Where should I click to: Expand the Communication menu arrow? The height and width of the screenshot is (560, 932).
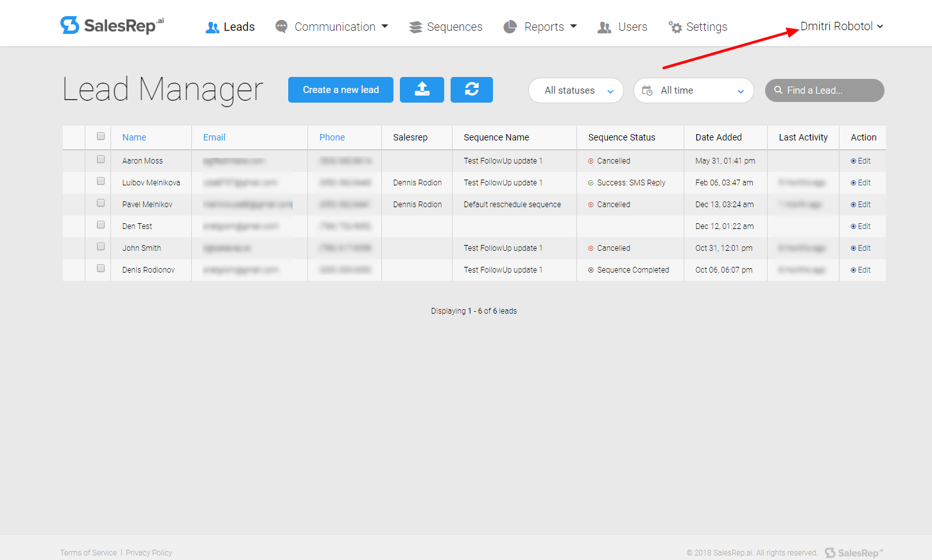pyautogui.click(x=385, y=26)
